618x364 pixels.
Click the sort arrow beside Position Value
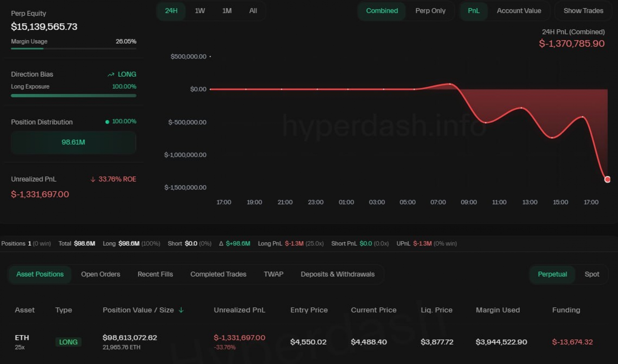tap(181, 310)
